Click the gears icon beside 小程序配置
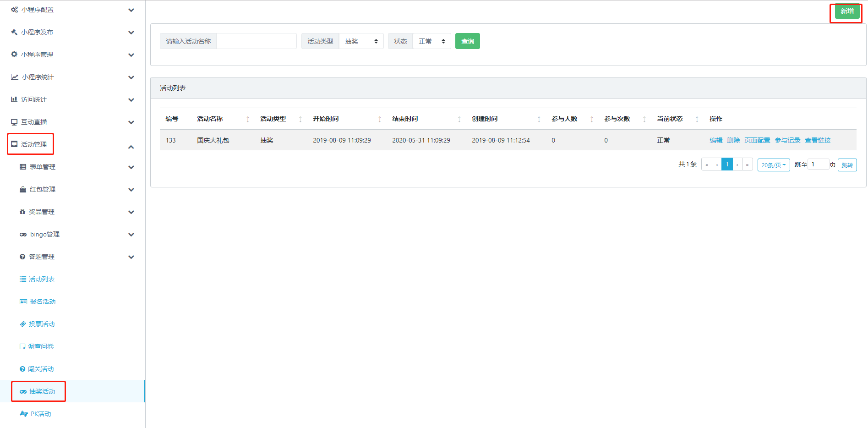This screenshot has height=428, width=868. point(14,10)
